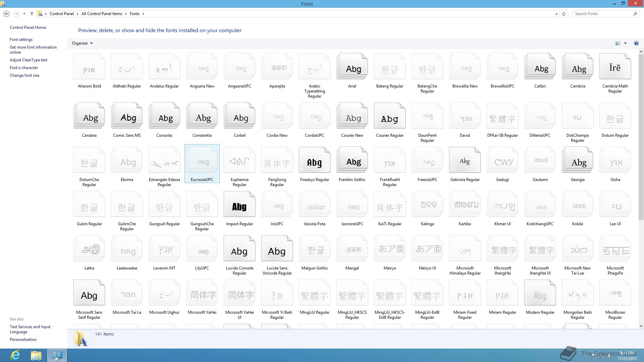
Task: Select the Comic Sans MS font icon
Action: pos(127,116)
